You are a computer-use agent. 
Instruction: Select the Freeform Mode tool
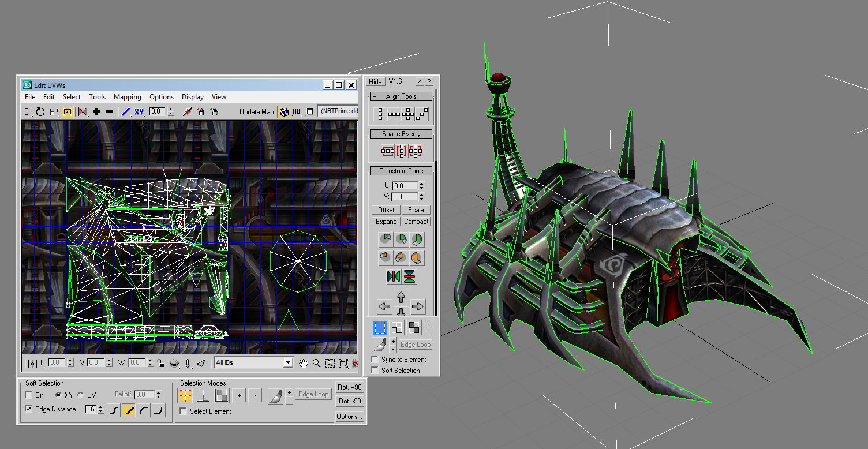[x=67, y=112]
